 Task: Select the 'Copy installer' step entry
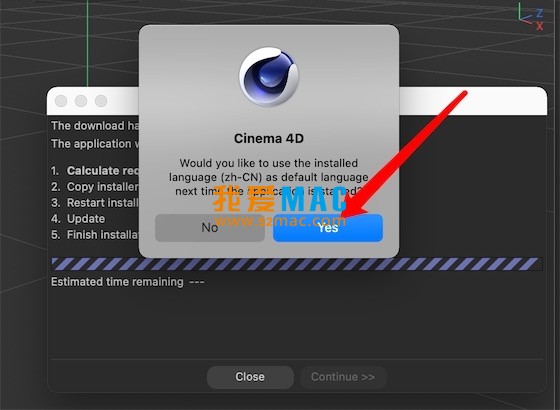click(x=95, y=187)
